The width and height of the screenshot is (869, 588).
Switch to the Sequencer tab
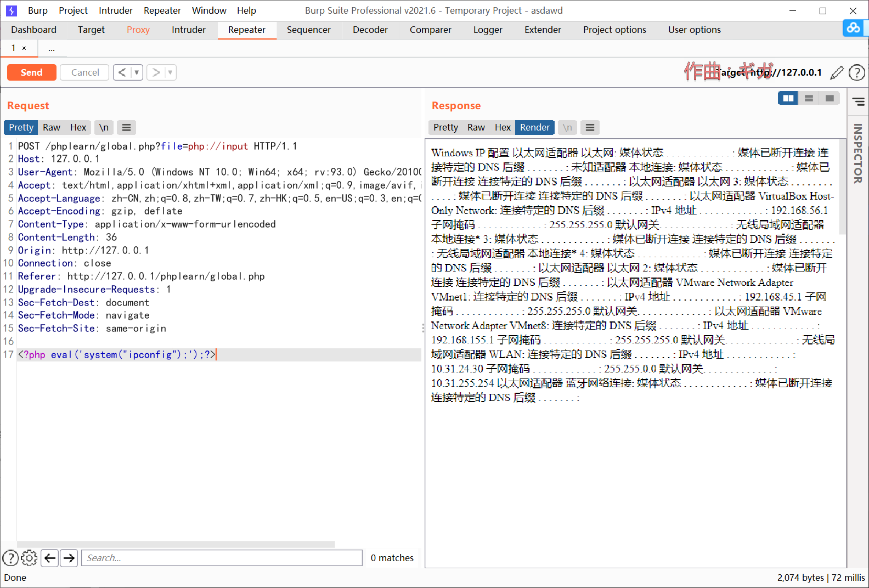[308, 30]
